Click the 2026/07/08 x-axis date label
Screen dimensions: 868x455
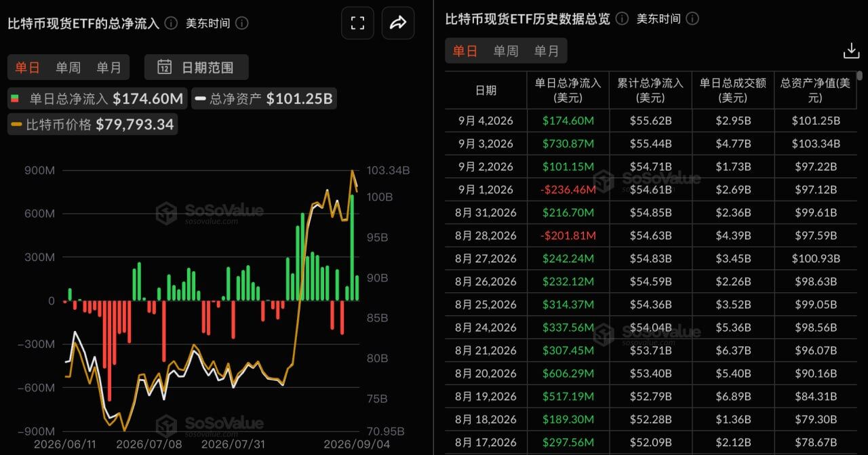(149, 444)
